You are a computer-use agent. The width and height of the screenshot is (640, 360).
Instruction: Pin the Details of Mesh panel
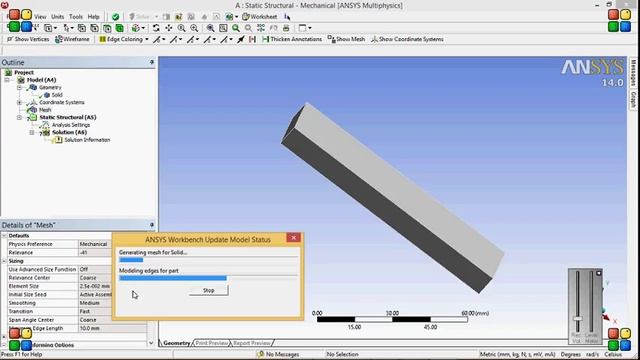click(x=151, y=225)
